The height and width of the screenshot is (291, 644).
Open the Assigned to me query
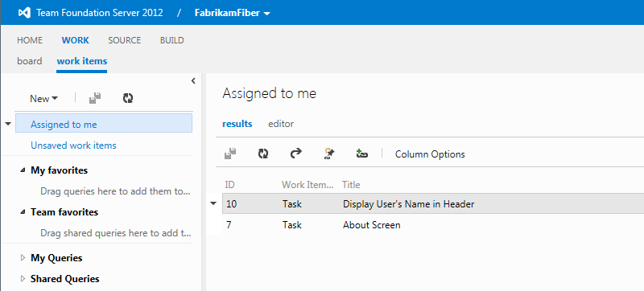tap(104, 123)
